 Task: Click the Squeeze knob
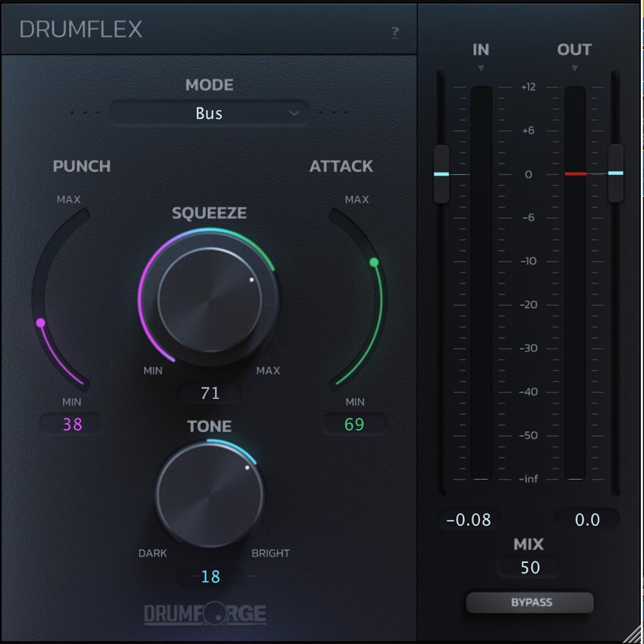(209, 299)
